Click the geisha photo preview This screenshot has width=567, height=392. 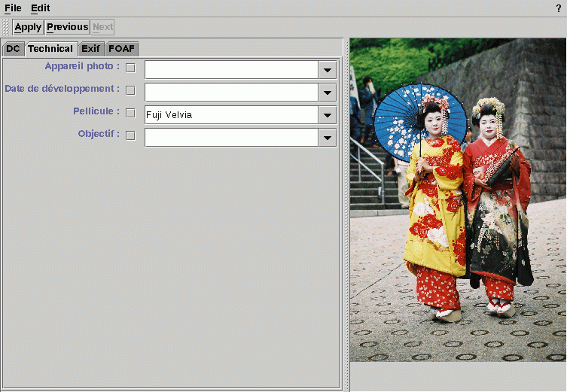[458, 200]
